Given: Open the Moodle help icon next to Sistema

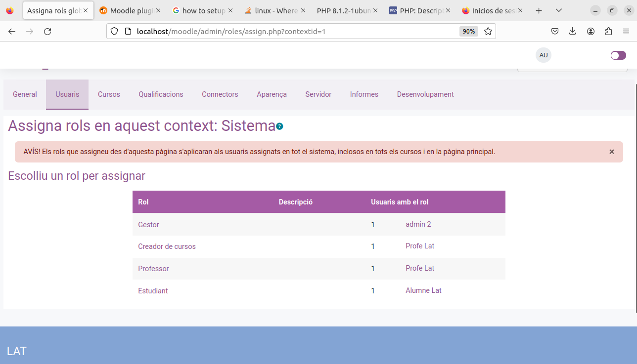Looking at the screenshot, I should (280, 126).
